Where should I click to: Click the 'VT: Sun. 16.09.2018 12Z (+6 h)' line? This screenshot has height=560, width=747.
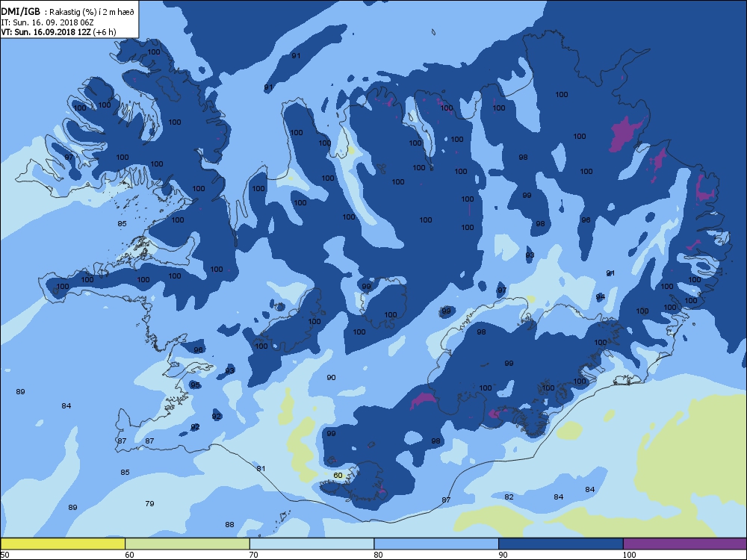(x=58, y=32)
